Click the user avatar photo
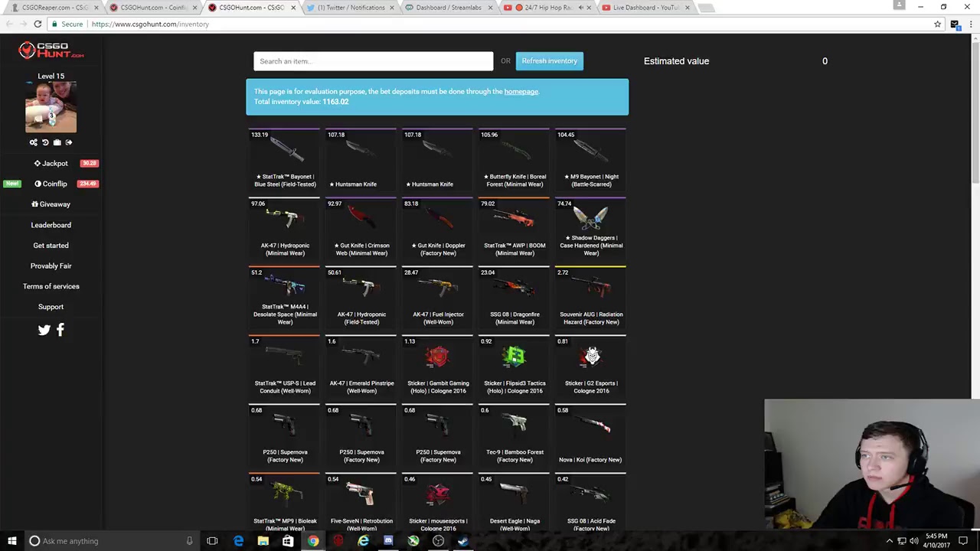 (51, 107)
